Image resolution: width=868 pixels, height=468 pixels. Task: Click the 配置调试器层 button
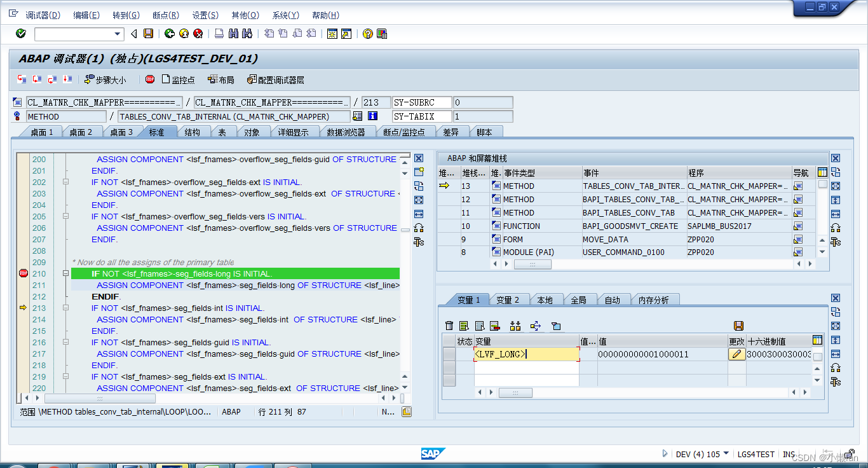(x=276, y=80)
